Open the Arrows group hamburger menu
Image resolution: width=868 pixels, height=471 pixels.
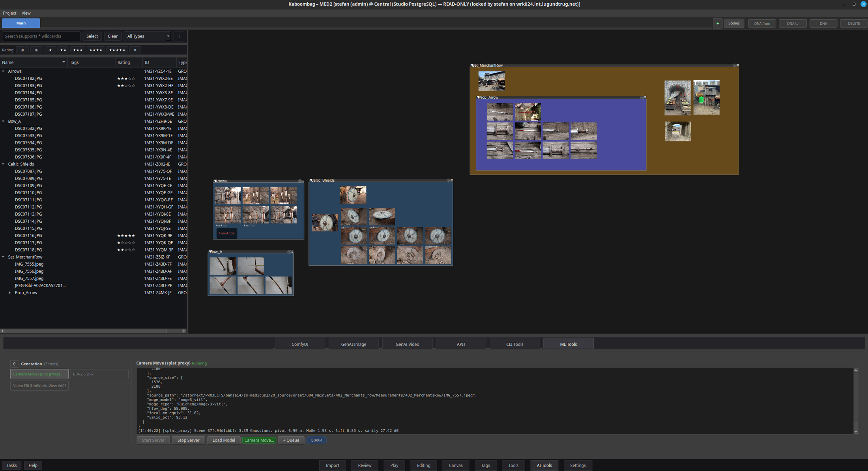(x=303, y=181)
